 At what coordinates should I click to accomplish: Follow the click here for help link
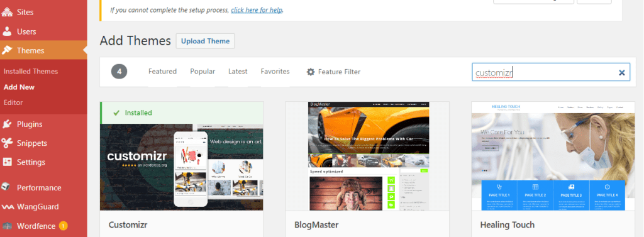[257, 9]
